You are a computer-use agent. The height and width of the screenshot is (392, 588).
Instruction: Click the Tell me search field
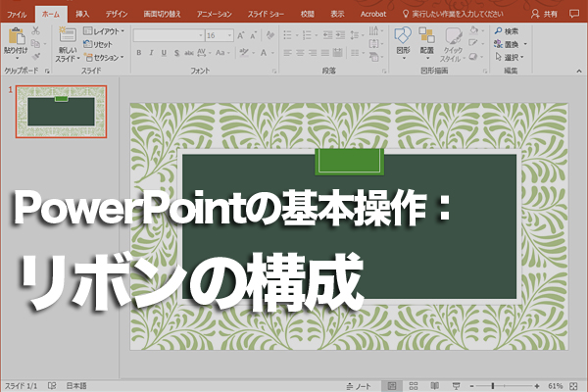point(453,14)
